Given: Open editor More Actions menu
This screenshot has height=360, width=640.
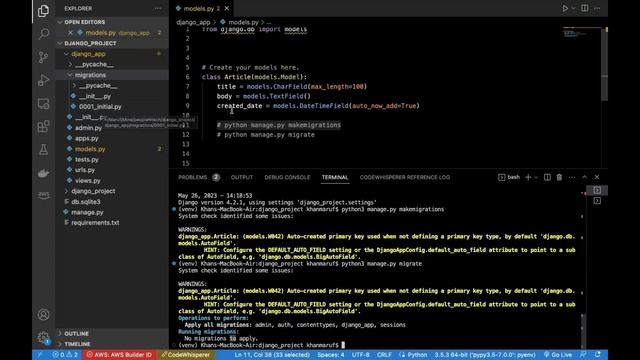Looking at the screenshot, I should (597, 8).
